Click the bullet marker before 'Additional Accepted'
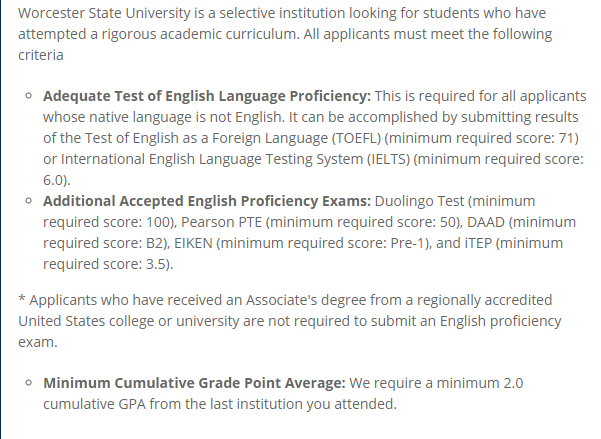This screenshot has height=439, width=601. coord(28,201)
